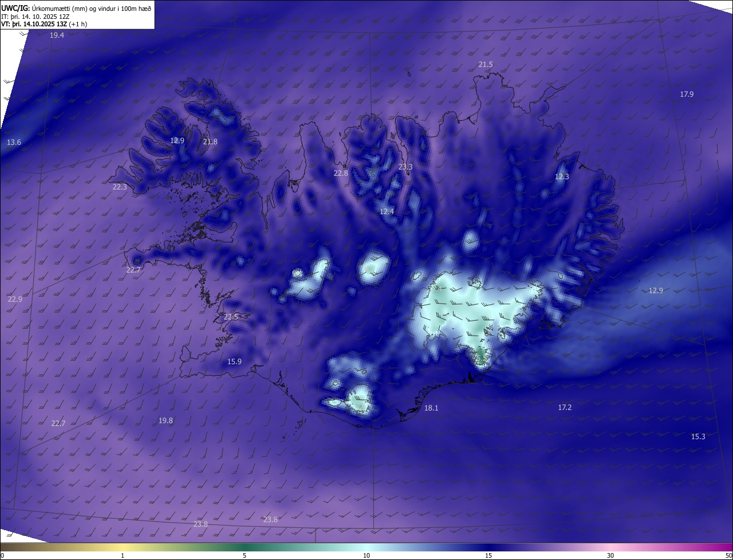Pick the 22.8 value label
Screen dimensions: 733x560
(341, 173)
